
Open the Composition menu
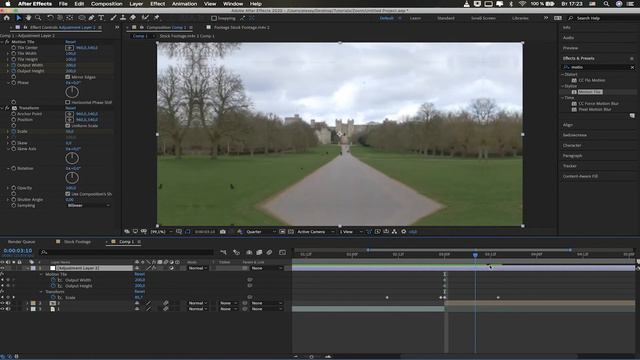click(x=107, y=4)
